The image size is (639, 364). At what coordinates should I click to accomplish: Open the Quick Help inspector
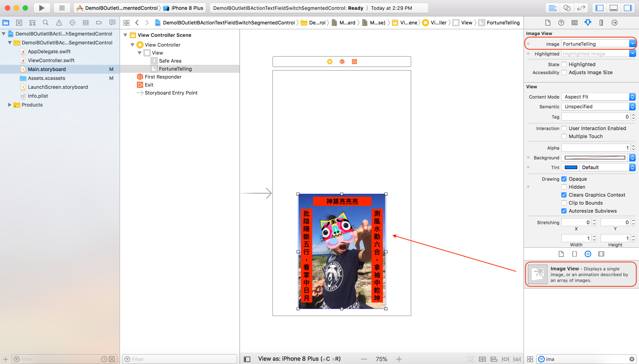[561, 23]
